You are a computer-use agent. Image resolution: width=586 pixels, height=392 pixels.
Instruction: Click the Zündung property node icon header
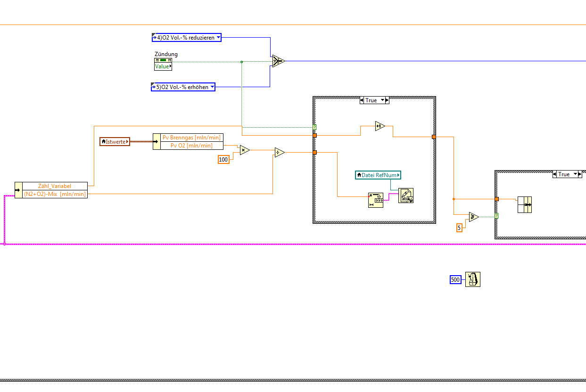pyautogui.click(x=163, y=60)
